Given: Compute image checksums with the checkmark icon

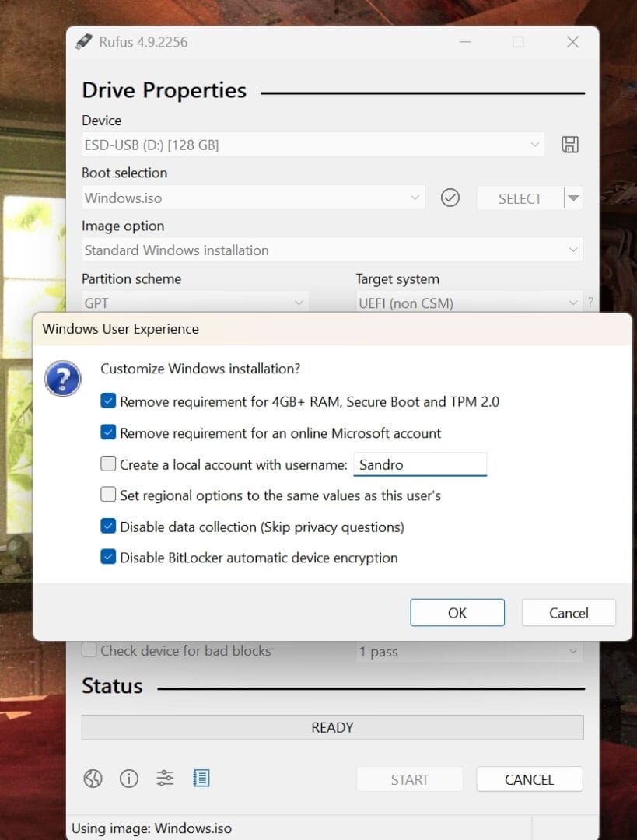Looking at the screenshot, I should (450, 198).
